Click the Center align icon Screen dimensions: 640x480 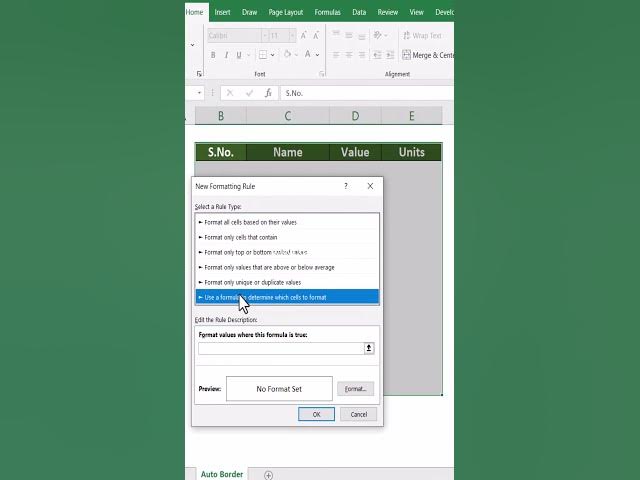tap(349, 55)
